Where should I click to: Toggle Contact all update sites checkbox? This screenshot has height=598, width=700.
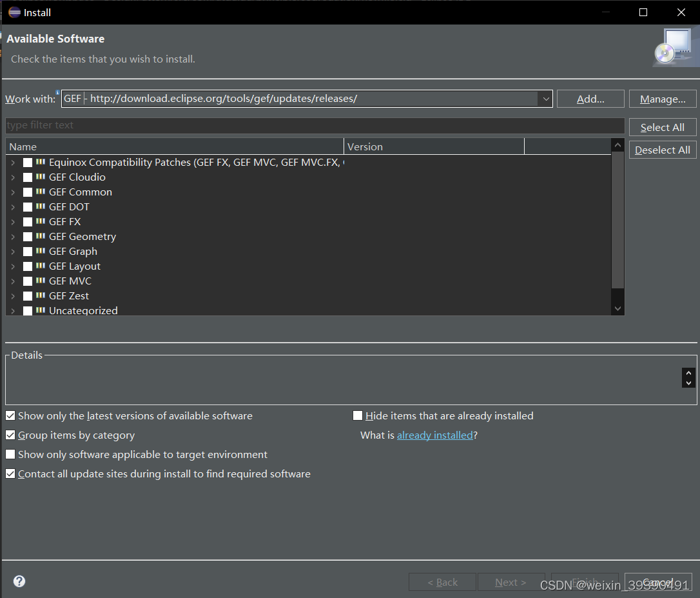[10, 473]
